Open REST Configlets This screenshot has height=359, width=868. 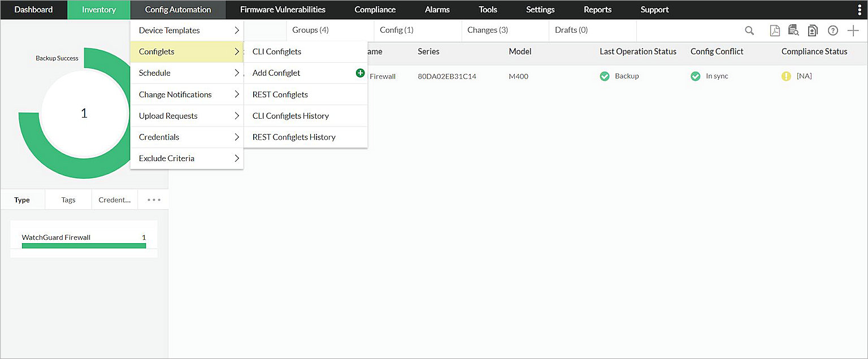coord(279,94)
